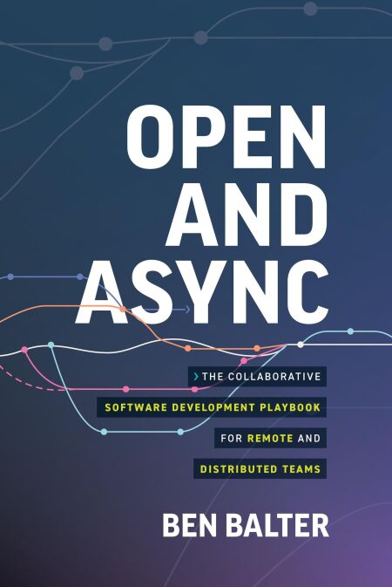Viewport: 392px width, 587px height.
Task: Click the title word OPEN
Action: 226,137
